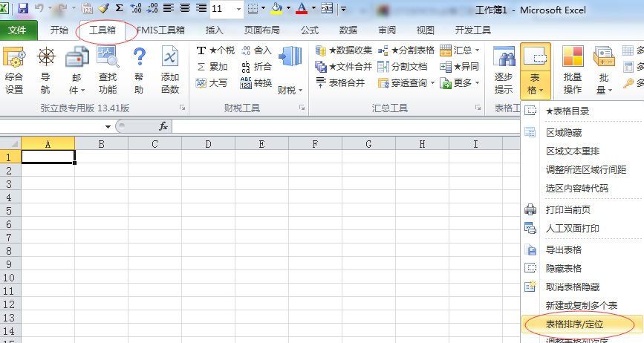Select 表格排序/定位 from the menu
Screen dimensions: 644x343
tap(577, 324)
